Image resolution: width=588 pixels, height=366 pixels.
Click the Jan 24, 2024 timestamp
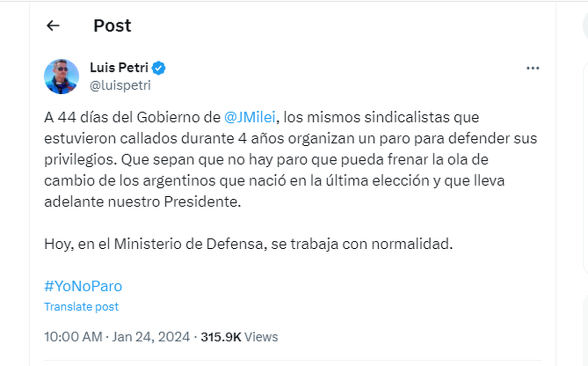click(x=150, y=337)
